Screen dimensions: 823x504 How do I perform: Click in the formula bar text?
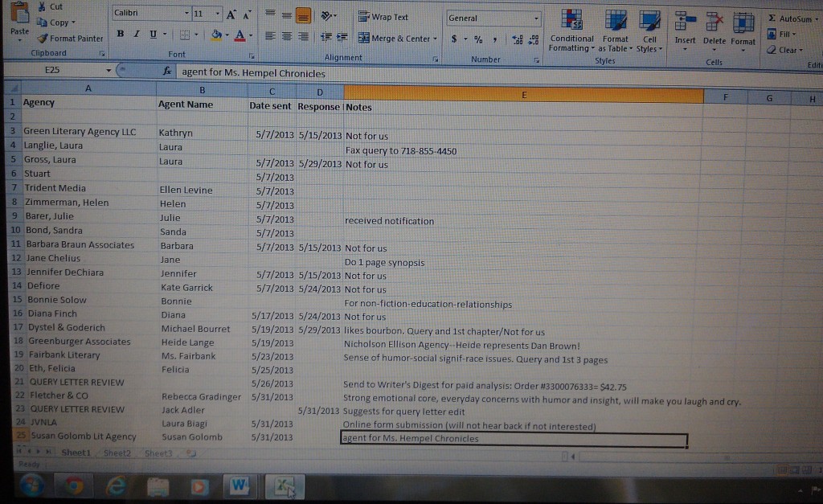[253, 73]
